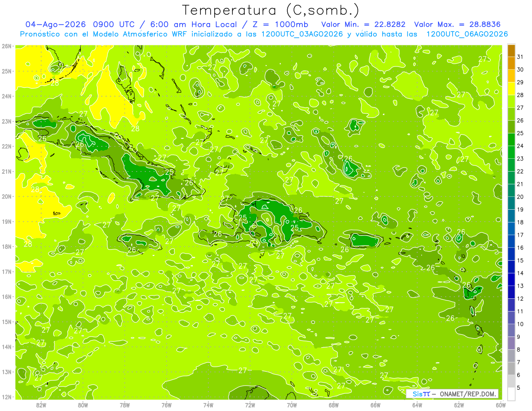Click the legend value "5"
The width and height of the screenshot is (532, 411).
pyautogui.click(x=519, y=388)
